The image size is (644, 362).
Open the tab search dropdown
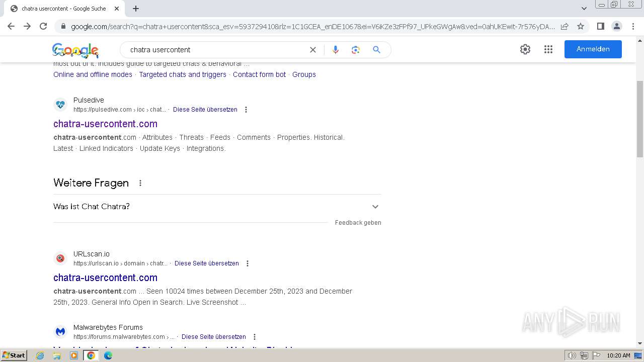pyautogui.click(x=584, y=9)
